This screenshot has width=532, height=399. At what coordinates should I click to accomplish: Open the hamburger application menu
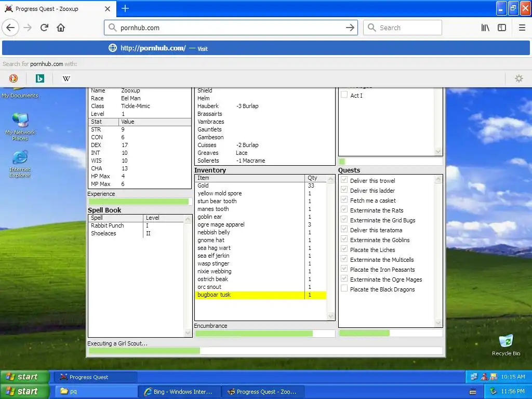click(522, 28)
